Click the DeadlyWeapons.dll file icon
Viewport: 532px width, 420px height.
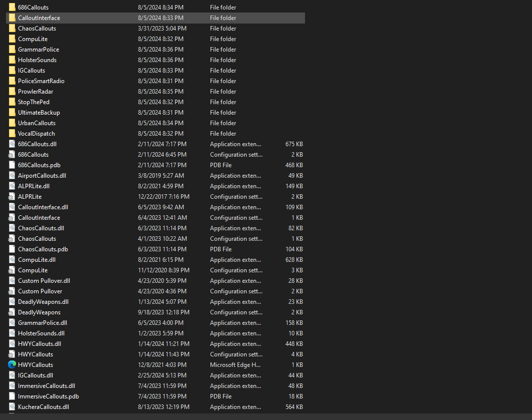pos(12,302)
